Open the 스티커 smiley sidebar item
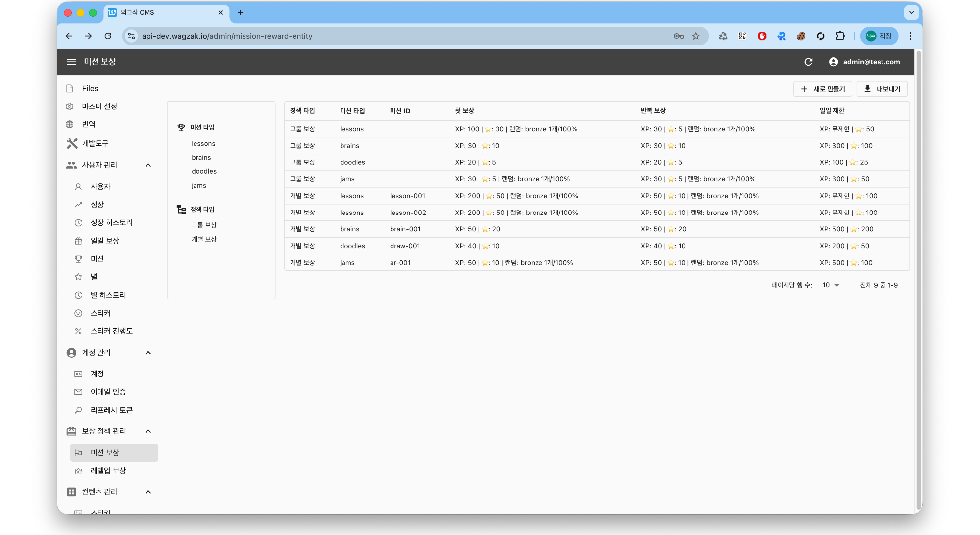This screenshot has width=980, height=535. [100, 313]
